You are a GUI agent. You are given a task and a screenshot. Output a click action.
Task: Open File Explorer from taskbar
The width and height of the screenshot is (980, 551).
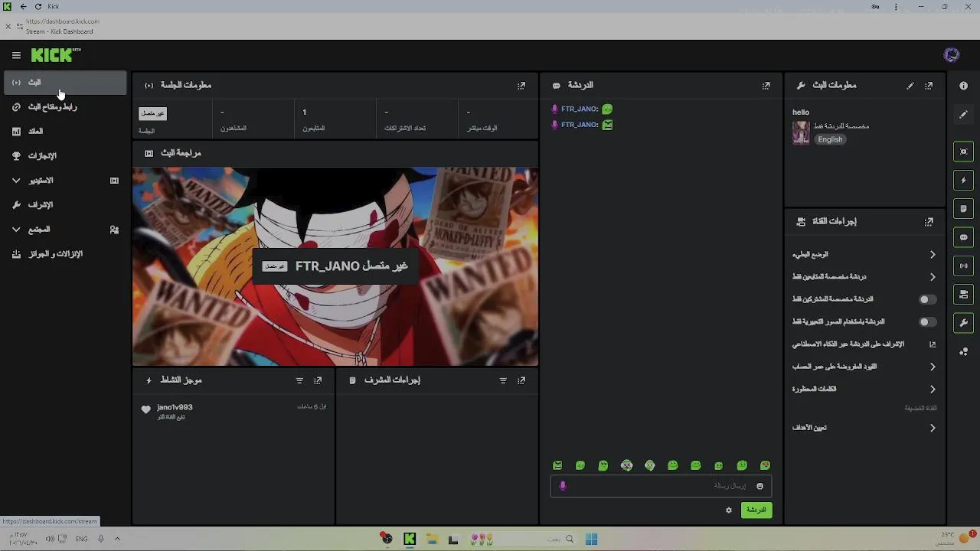[x=431, y=540]
